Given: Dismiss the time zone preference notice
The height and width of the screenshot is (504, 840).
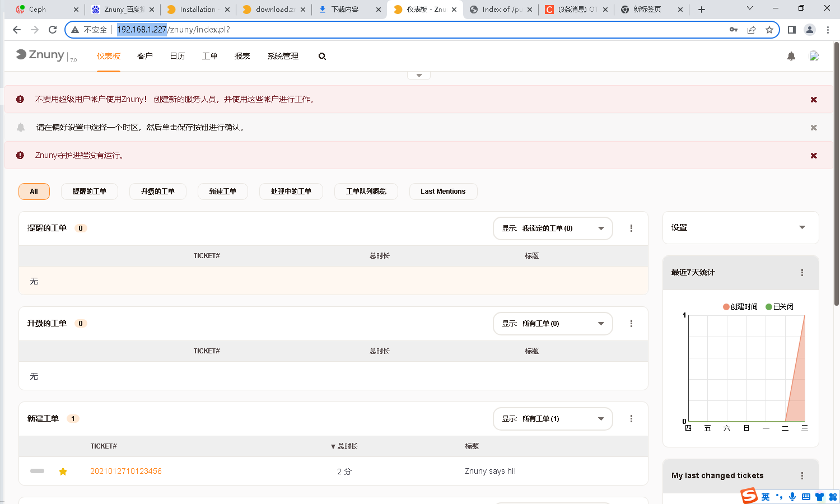Looking at the screenshot, I should (x=814, y=128).
